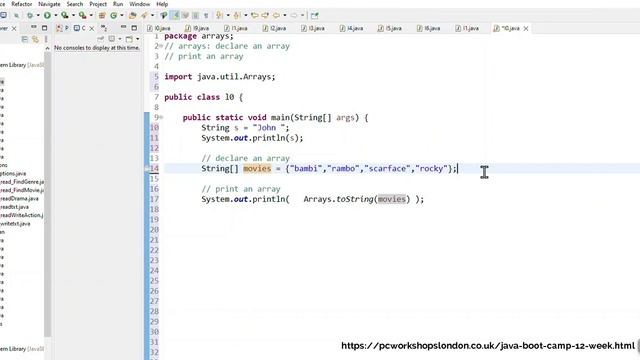The height and width of the screenshot is (360, 640).
Task: Open the External Tools dropdown arrow
Action: (x=91, y=16)
